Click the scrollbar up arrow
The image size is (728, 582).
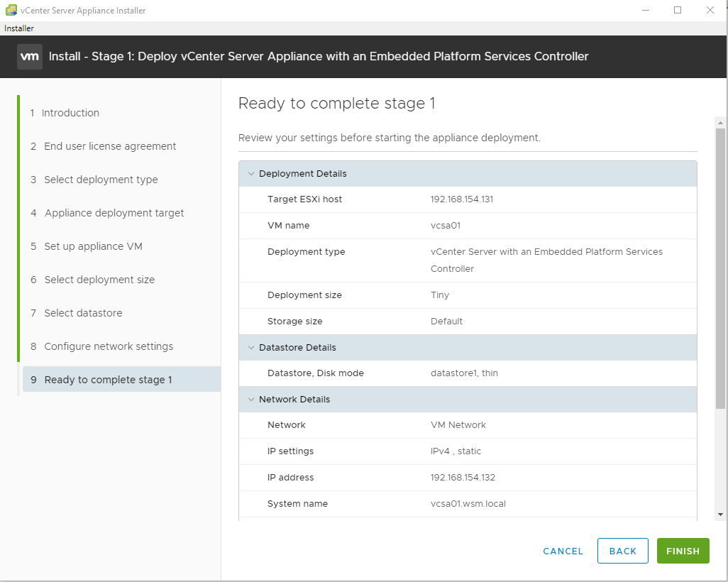pos(721,123)
